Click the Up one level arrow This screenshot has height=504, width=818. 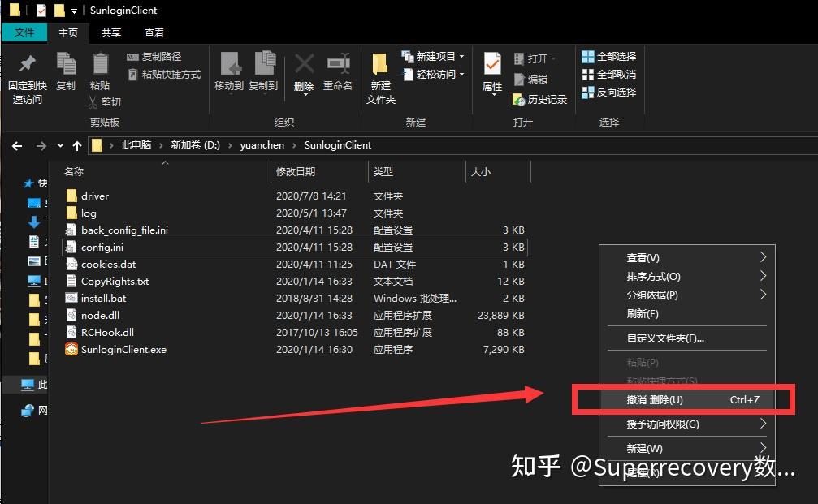click(x=77, y=146)
